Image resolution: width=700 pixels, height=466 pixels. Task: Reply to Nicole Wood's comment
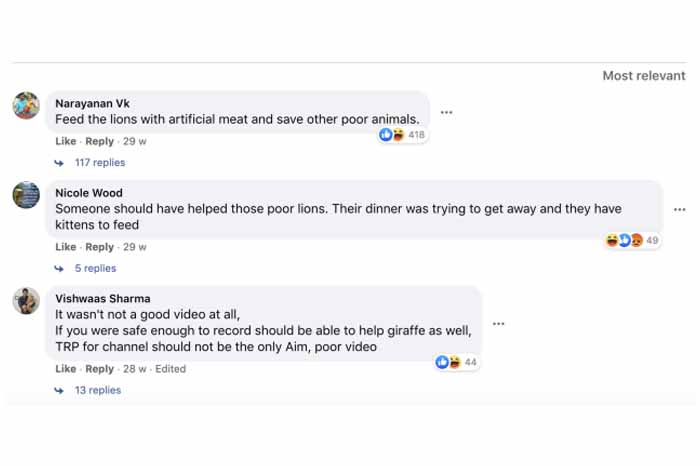tap(99, 247)
